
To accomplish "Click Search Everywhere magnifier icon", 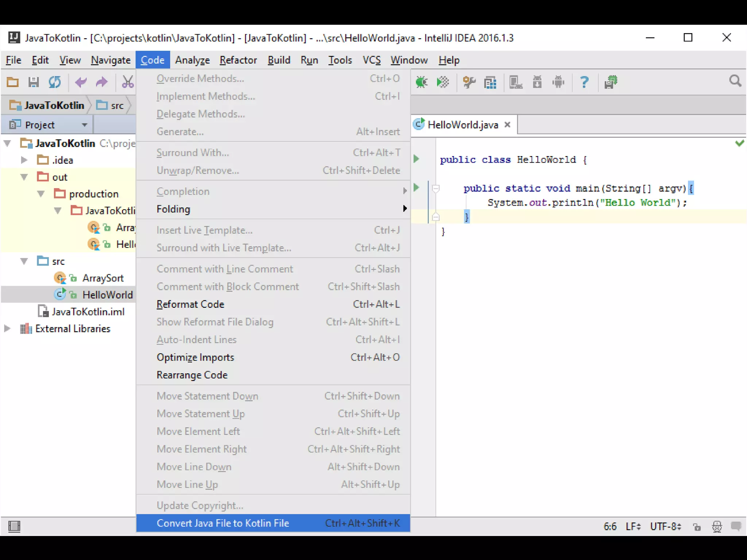I will 735,81.
